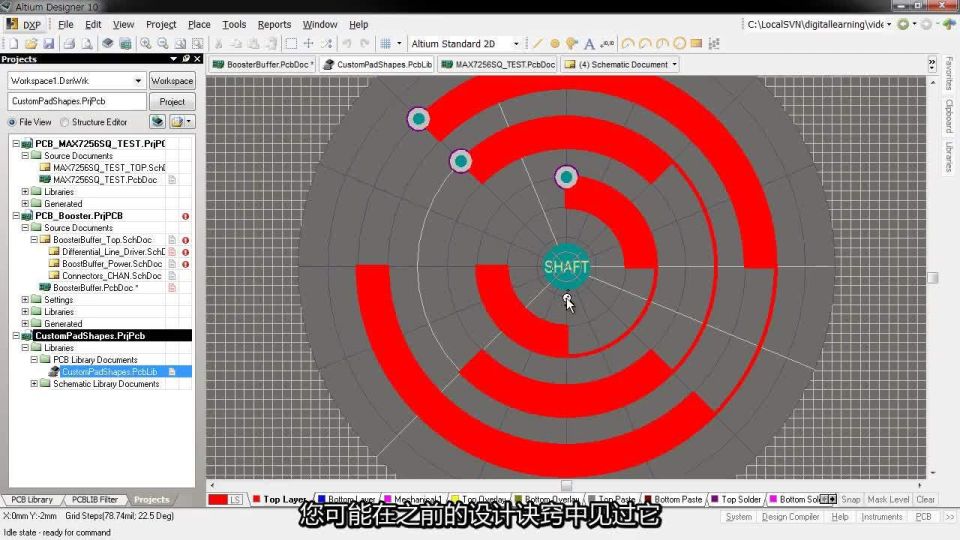Select the File View radio button
The height and width of the screenshot is (540, 960).
12,122
